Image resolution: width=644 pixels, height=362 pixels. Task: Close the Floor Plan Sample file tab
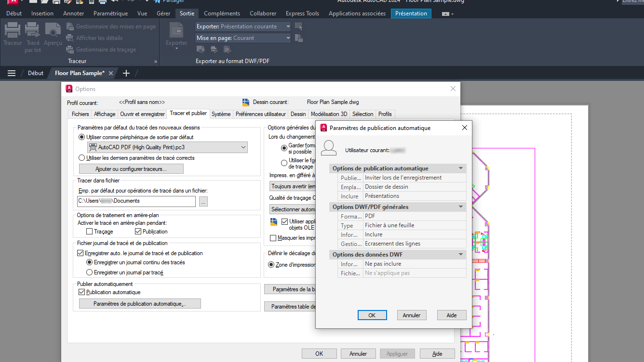click(x=111, y=73)
